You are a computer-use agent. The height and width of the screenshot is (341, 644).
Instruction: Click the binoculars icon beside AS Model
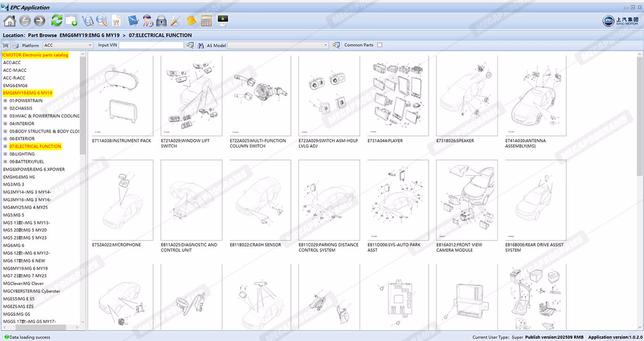tap(200, 45)
